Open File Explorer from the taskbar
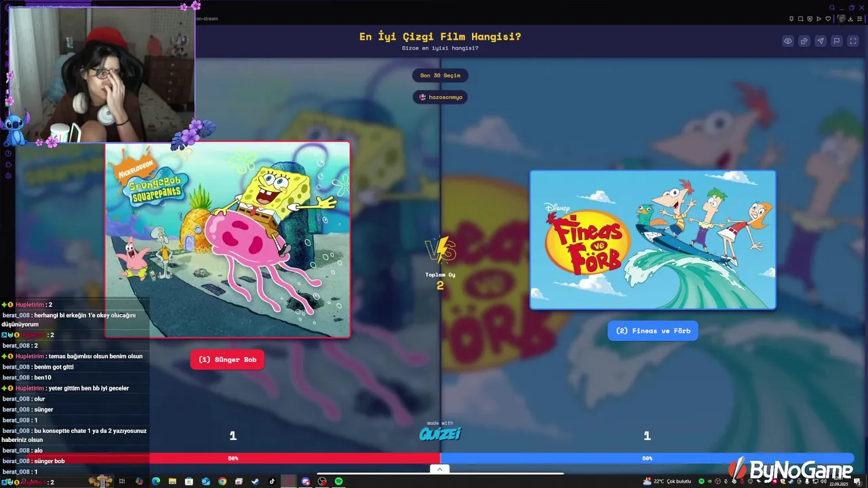The width and height of the screenshot is (868, 488). [172, 481]
